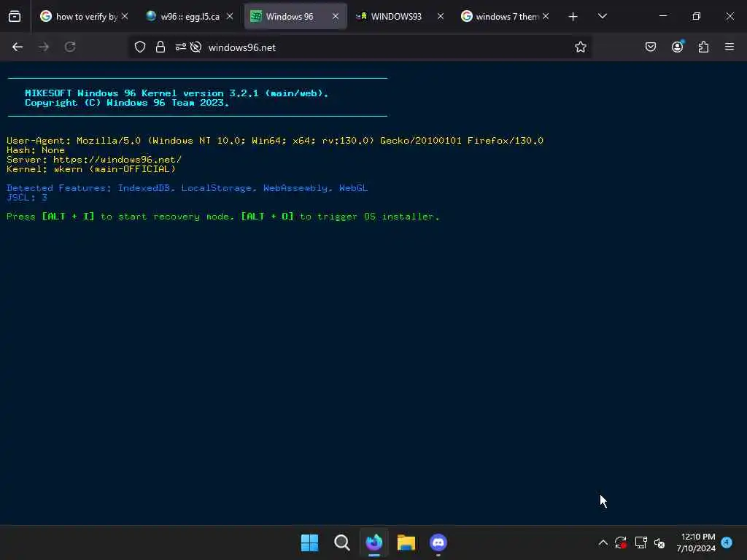Reload the current page

(x=70, y=47)
